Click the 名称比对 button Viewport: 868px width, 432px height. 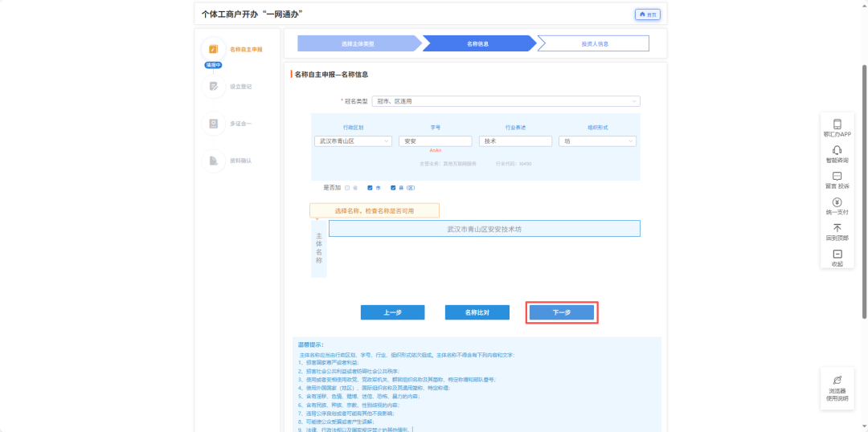pos(477,312)
